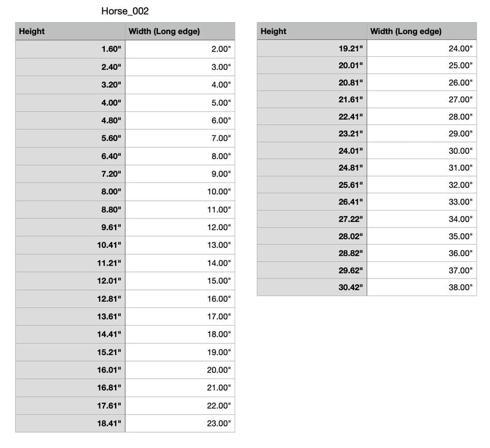This screenshot has width=490, height=448.
Task: Select the 24.00" width cell
Action: 422,48
